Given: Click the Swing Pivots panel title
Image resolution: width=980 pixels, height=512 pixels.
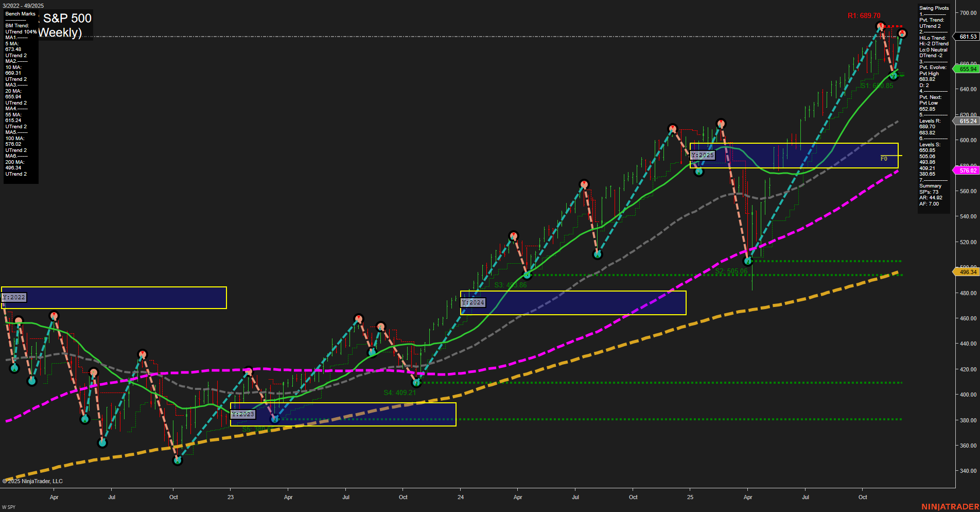Looking at the screenshot, I should (933, 8).
